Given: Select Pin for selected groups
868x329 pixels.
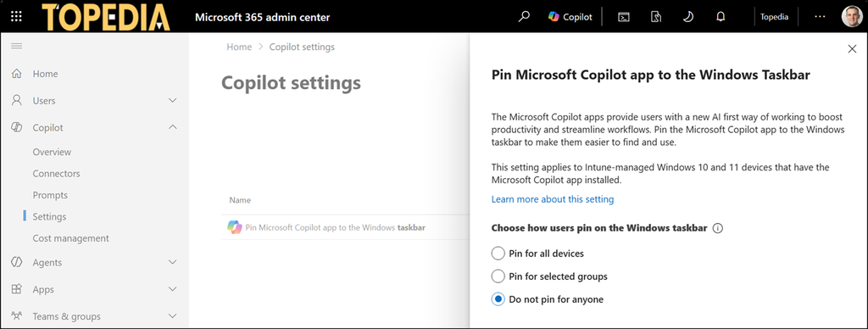Looking at the screenshot, I should pos(549,276).
